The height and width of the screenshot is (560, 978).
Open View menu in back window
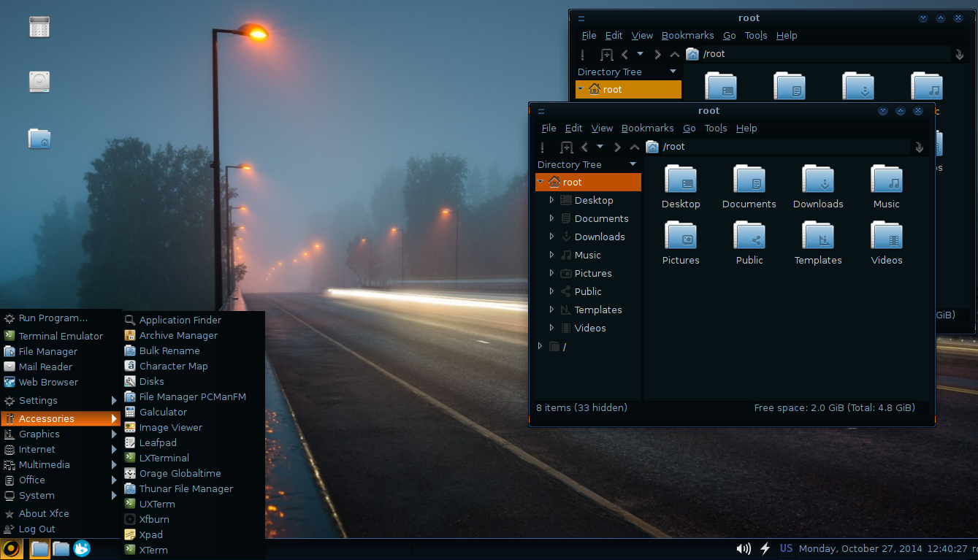(643, 36)
